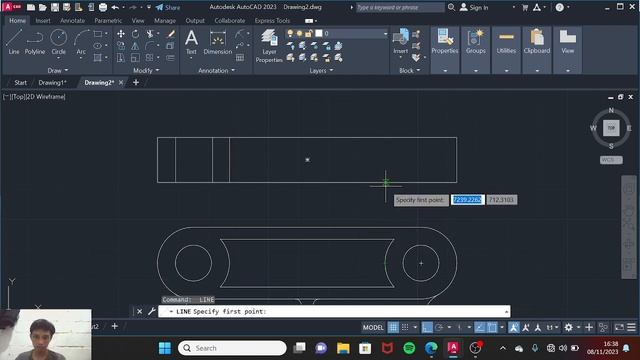
Task: Open the layer selection dropdown
Action: [385, 33]
